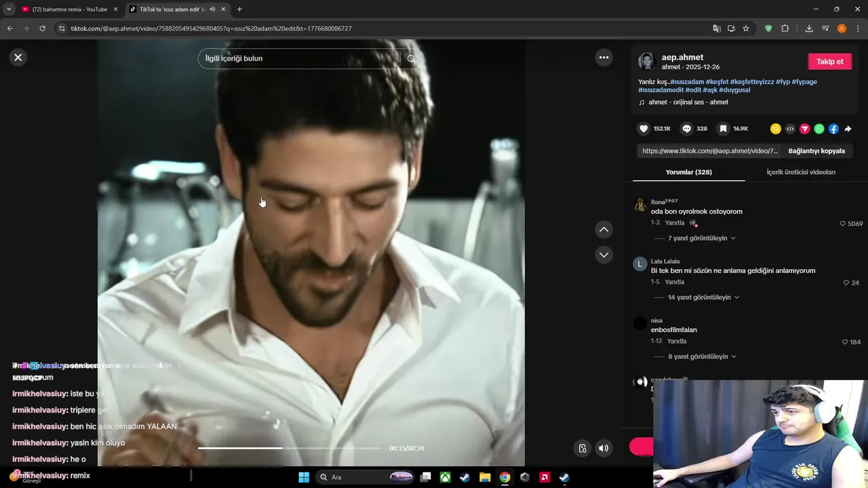The width and height of the screenshot is (868, 488).
Task: Close the TikTok video viewer
Action: [x=18, y=58]
